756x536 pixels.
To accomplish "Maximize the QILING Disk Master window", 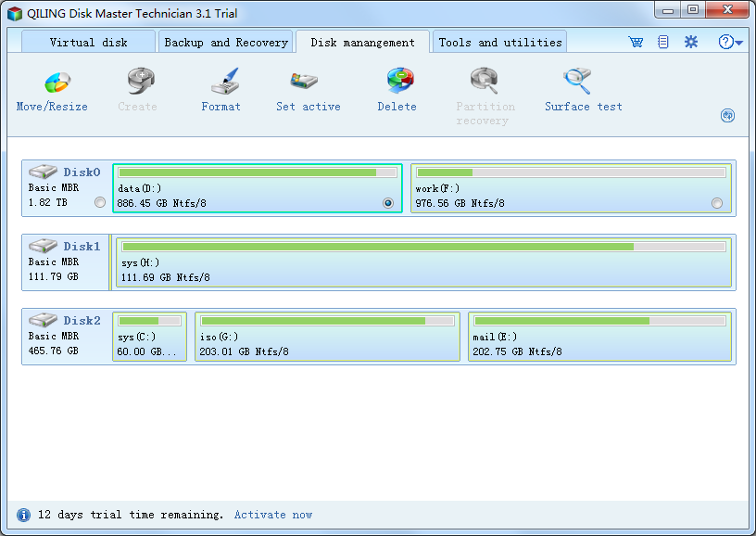I will click(x=693, y=10).
